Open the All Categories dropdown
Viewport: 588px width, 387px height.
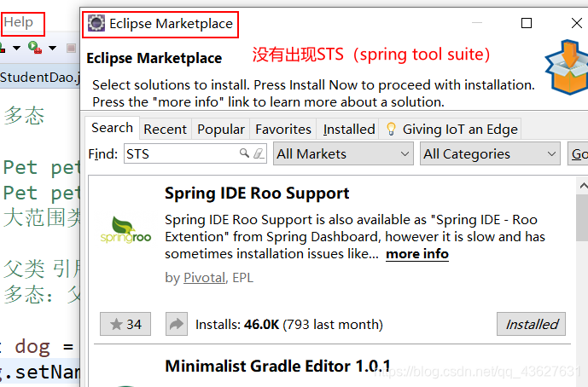tap(490, 153)
